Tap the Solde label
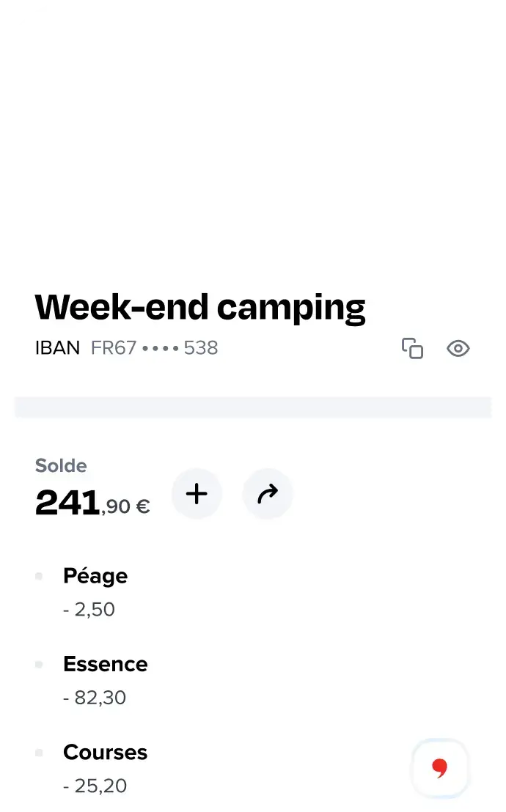Image resolution: width=506 pixels, height=812 pixels. [x=61, y=465]
